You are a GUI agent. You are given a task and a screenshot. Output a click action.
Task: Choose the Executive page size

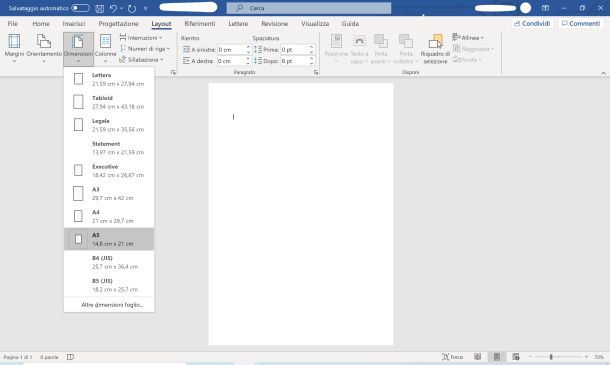tap(109, 170)
